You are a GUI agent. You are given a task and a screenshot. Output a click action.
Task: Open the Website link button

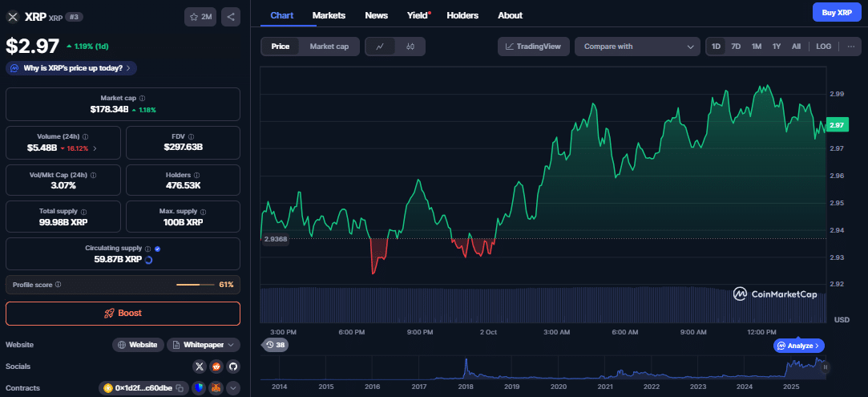tap(139, 345)
